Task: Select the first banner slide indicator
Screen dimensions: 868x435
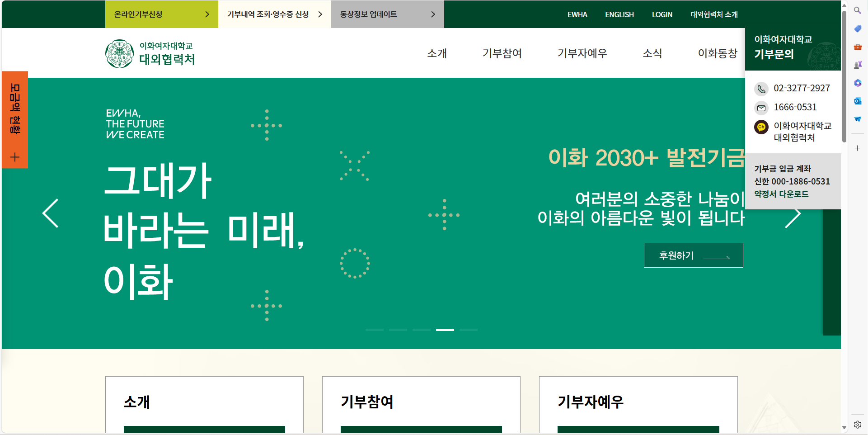Action: [x=375, y=330]
